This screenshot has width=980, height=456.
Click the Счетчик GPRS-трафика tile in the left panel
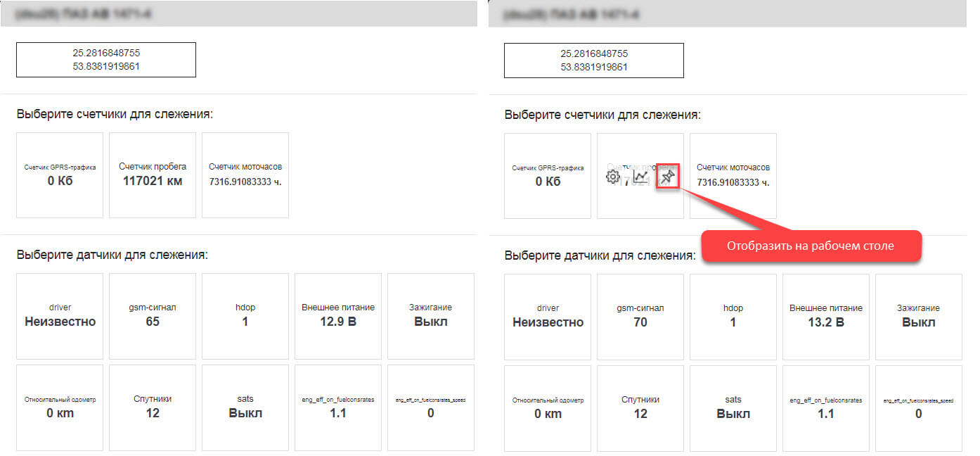tap(60, 175)
